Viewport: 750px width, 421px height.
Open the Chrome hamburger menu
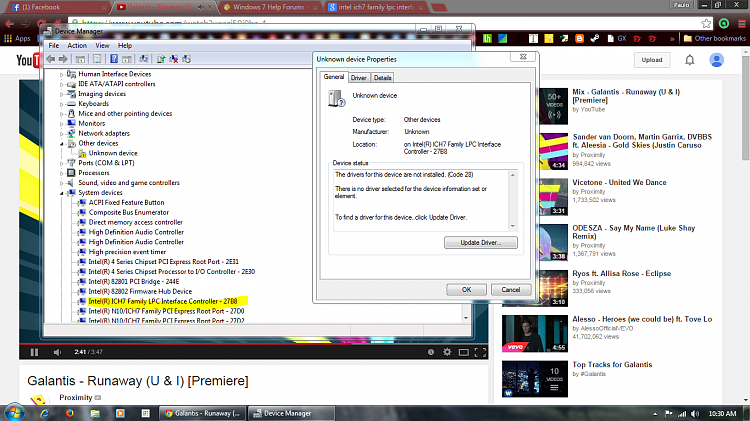[741, 23]
